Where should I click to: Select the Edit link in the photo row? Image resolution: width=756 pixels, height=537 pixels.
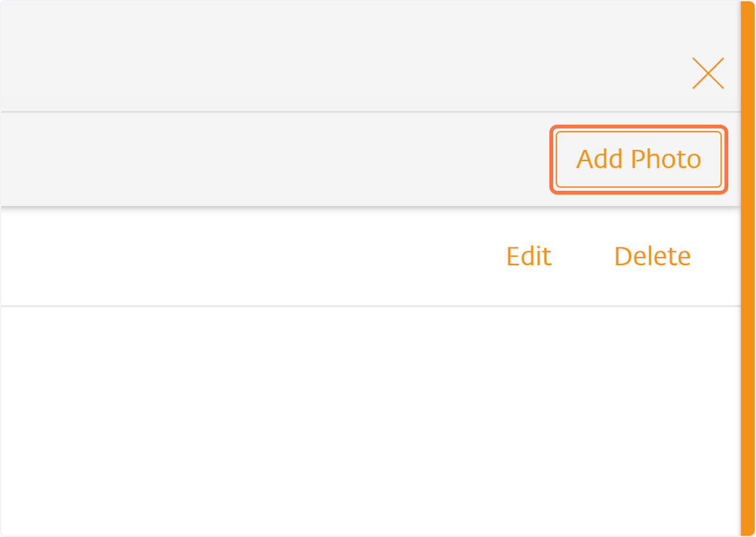(x=529, y=256)
